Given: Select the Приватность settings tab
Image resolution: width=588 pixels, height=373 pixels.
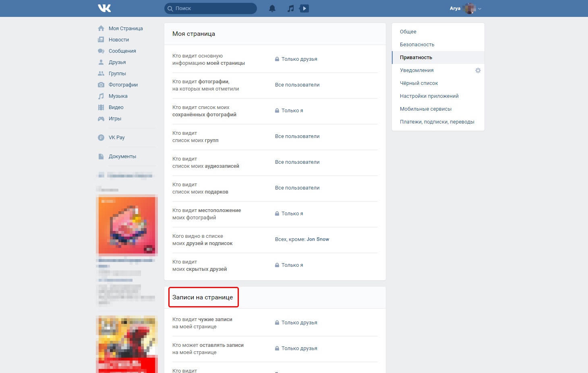Looking at the screenshot, I should [x=438, y=58].
